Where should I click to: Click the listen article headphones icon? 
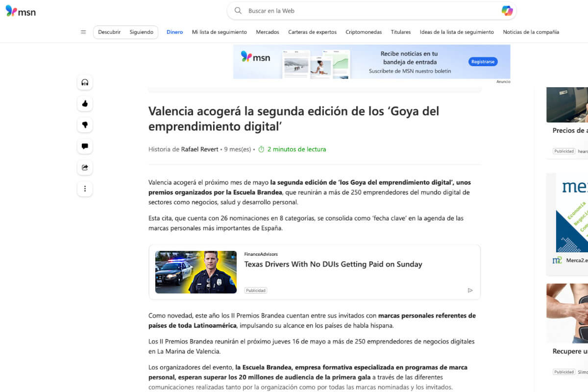(85, 82)
